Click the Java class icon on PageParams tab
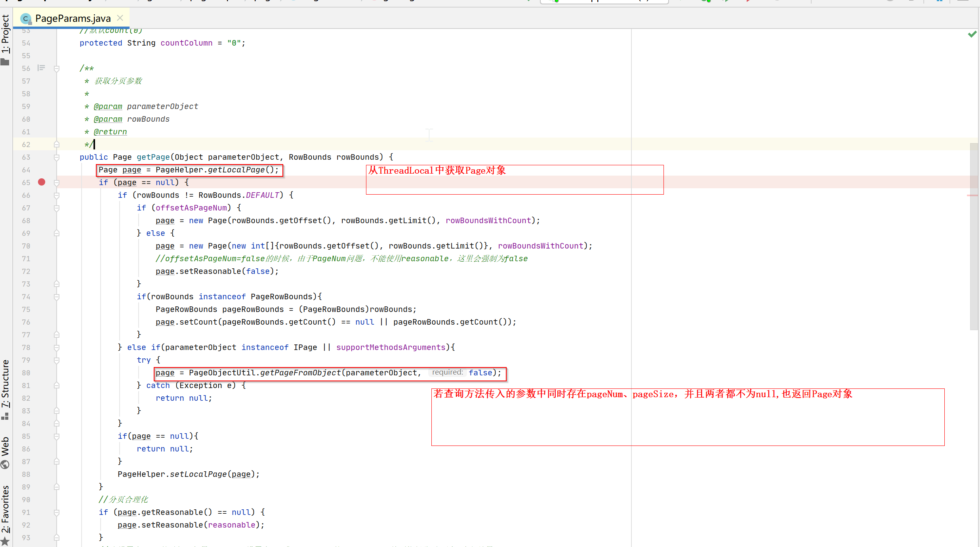 26,19
